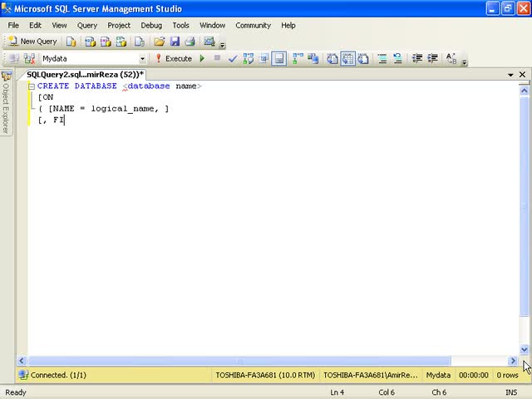Execute the current query
The width and height of the screenshot is (532, 399).
pyautogui.click(x=174, y=59)
